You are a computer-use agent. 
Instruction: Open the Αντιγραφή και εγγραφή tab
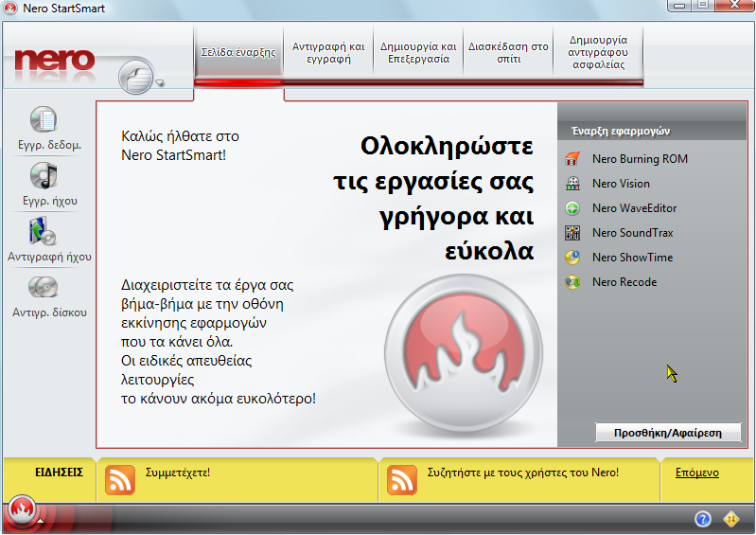[328, 52]
